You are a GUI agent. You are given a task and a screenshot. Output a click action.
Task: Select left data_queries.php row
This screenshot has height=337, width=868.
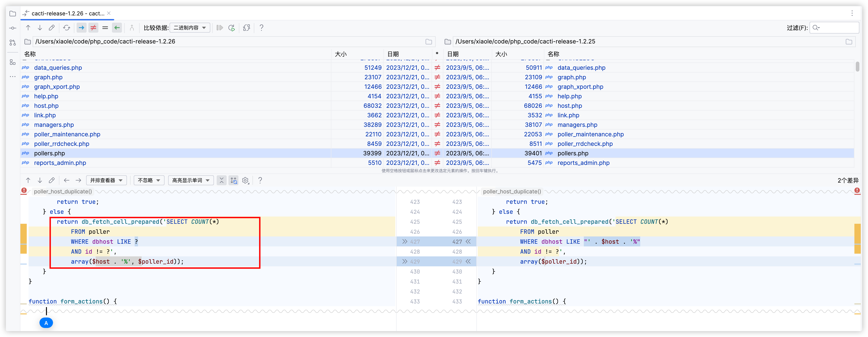(x=176, y=68)
